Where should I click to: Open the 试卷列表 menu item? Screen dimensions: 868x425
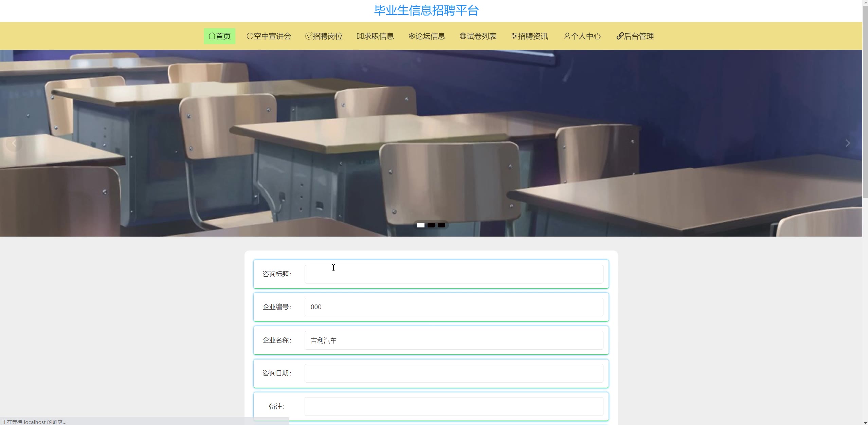point(478,36)
